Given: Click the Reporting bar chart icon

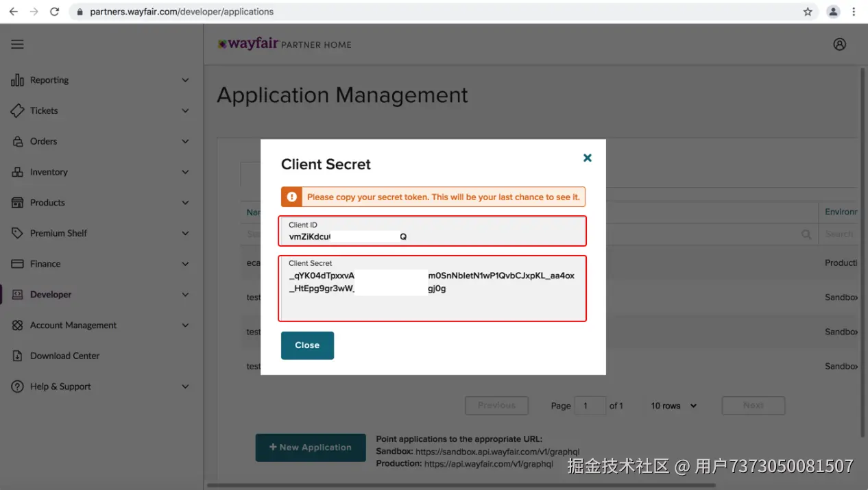Looking at the screenshot, I should (17, 80).
